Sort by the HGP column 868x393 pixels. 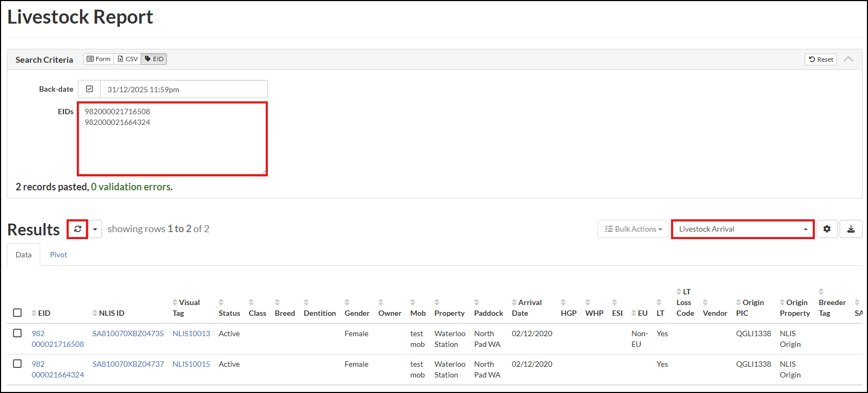point(568,308)
